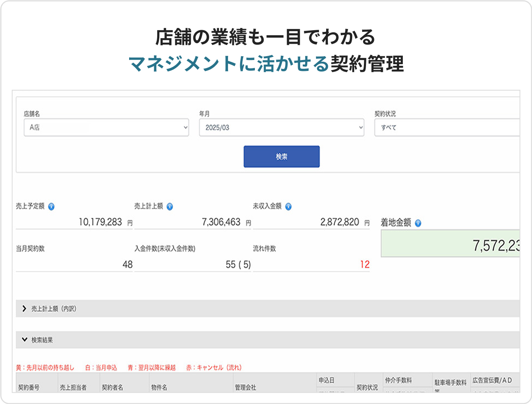Click the 売上担当者 column header
532x404 pixels.
click(73, 387)
